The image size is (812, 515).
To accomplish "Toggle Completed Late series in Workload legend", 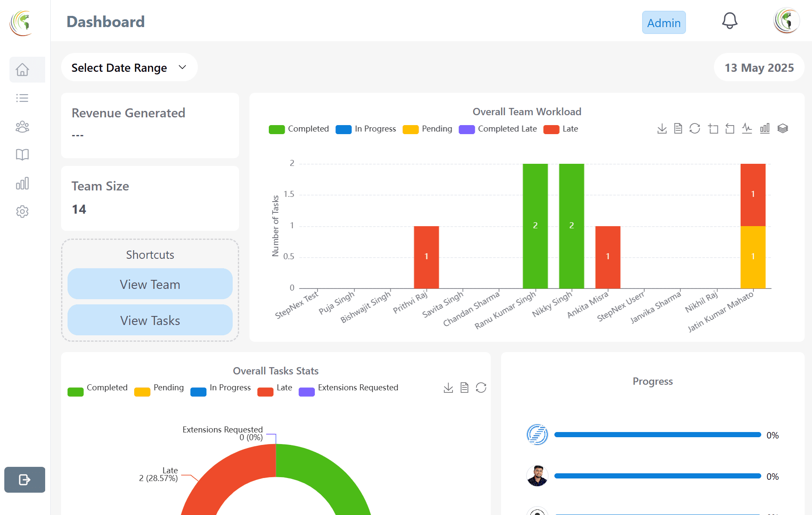I will click(498, 129).
